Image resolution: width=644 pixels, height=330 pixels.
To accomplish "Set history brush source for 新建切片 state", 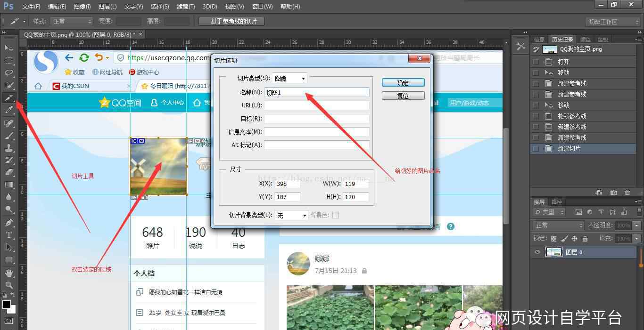I will pyautogui.click(x=536, y=148).
